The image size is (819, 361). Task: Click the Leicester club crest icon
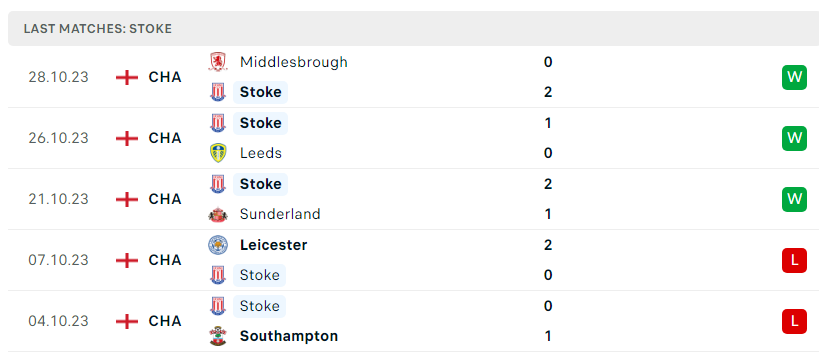click(217, 245)
